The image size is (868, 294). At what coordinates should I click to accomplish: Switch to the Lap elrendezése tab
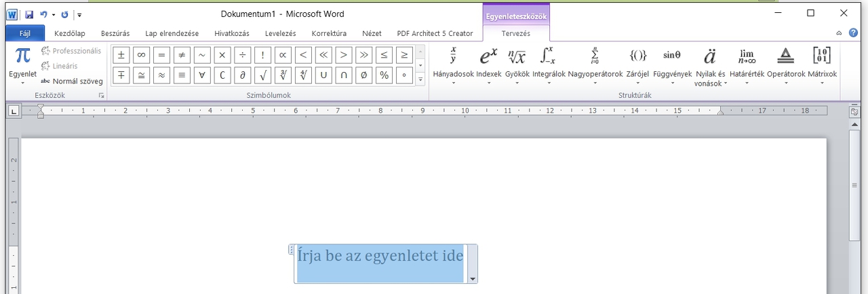[172, 33]
